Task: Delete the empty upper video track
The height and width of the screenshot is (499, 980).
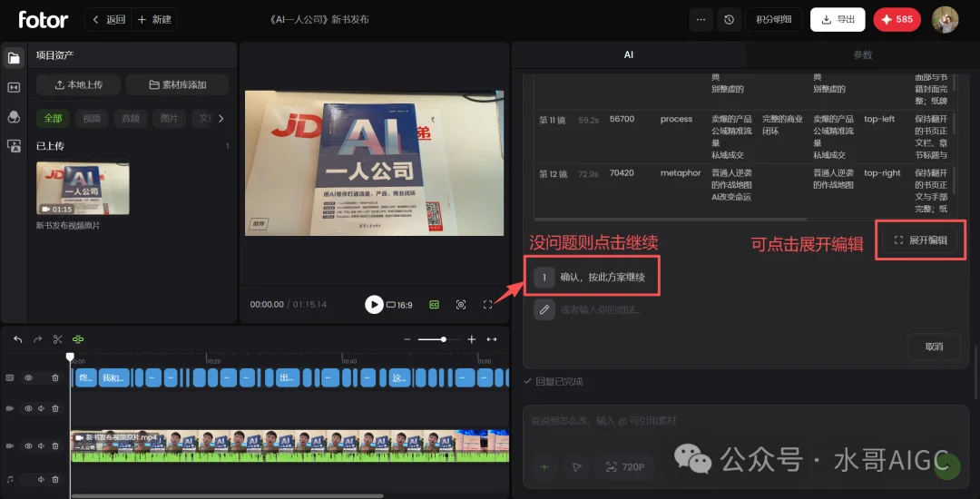Action: [55, 408]
